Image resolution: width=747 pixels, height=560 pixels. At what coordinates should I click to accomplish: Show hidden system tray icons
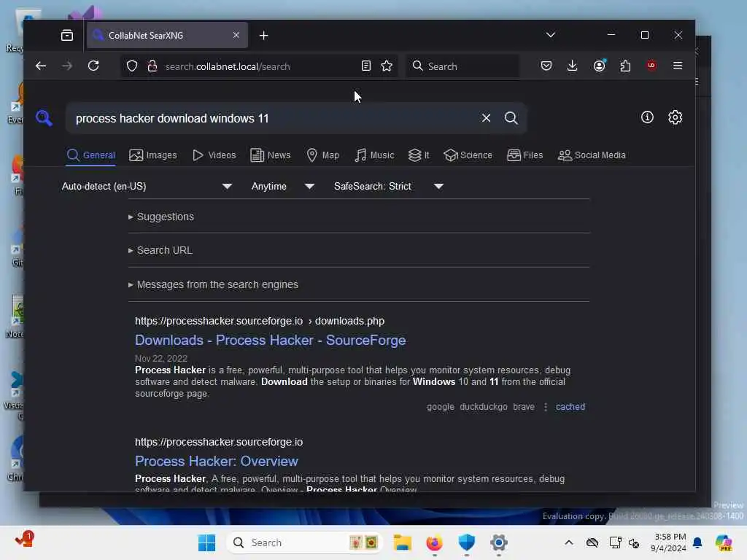[x=569, y=542]
